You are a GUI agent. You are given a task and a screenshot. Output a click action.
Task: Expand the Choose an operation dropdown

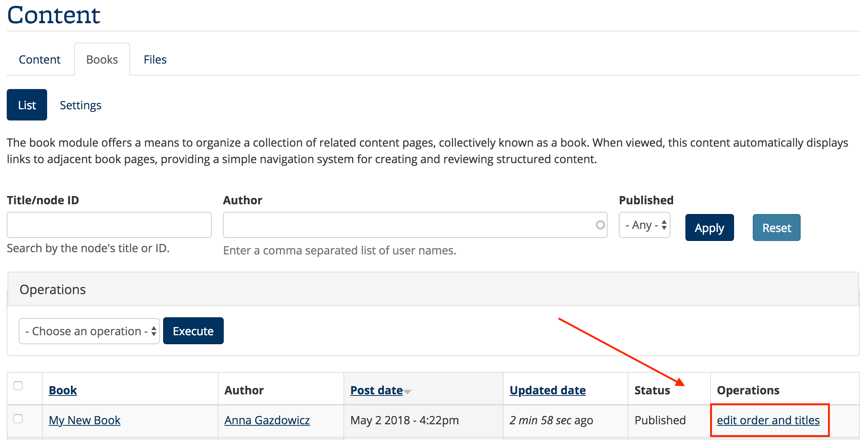tap(89, 331)
